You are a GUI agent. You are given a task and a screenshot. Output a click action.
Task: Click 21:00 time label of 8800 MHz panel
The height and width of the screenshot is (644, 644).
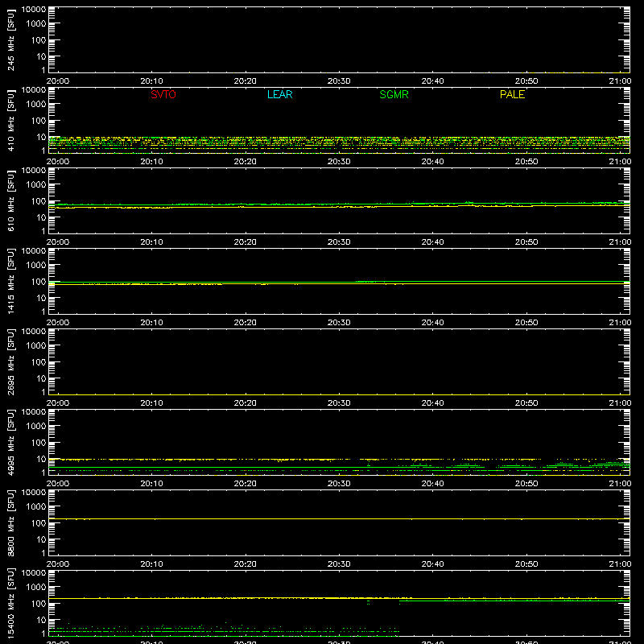point(620,564)
